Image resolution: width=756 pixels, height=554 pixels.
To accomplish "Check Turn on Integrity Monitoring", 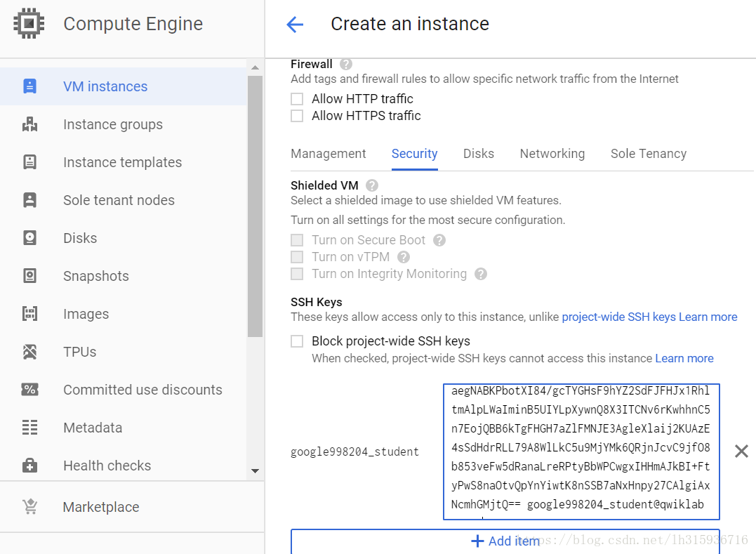I will click(x=297, y=274).
